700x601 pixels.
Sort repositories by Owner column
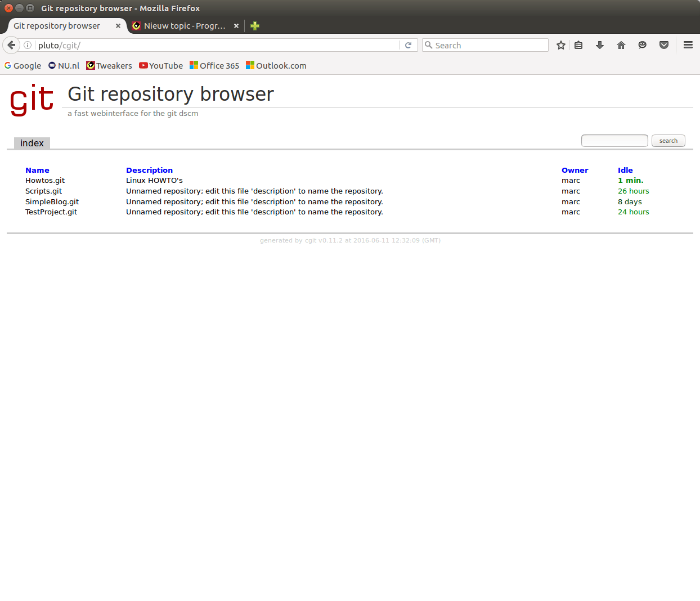click(x=575, y=170)
